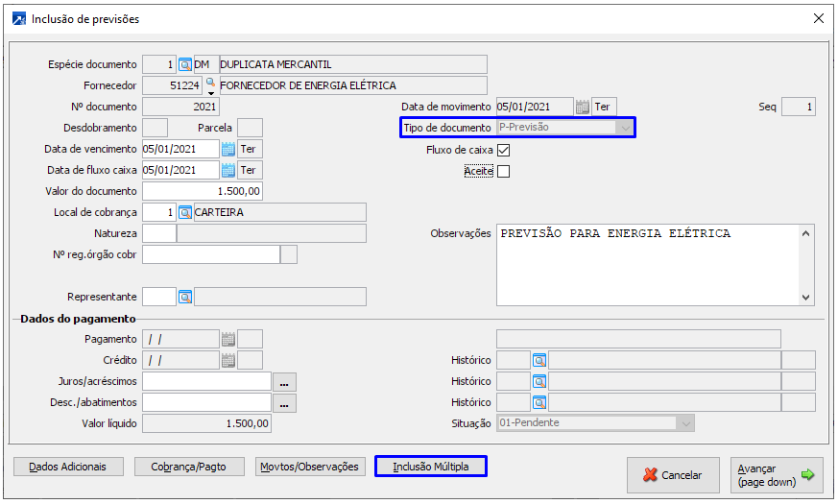Click the Crédito date field
Screen dimensions: 838x504
tap(180, 361)
